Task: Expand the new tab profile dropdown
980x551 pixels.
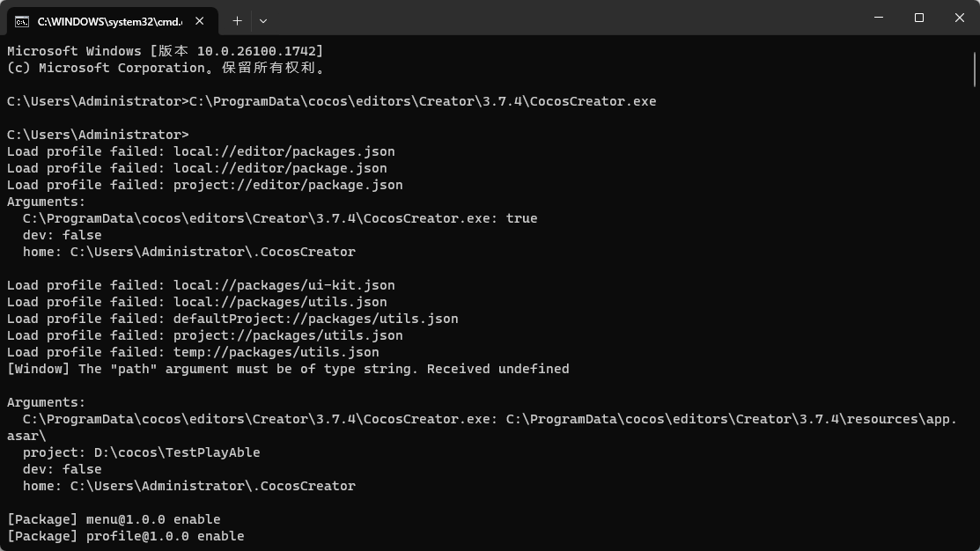Action: 262,20
